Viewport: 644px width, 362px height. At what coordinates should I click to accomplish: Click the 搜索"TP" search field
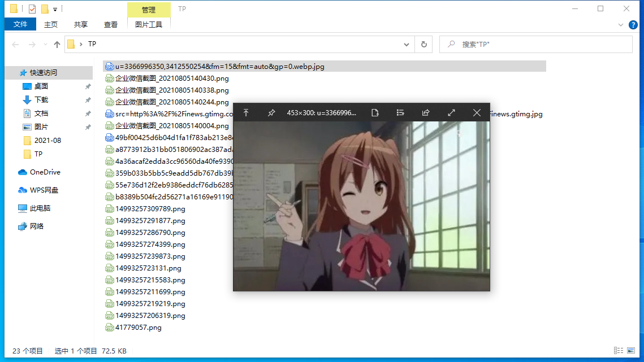[536, 44]
